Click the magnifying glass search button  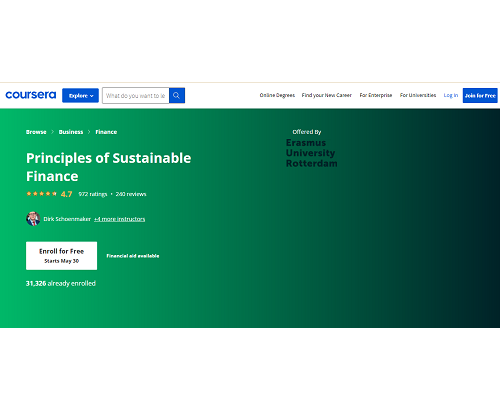[x=177, y=96]
